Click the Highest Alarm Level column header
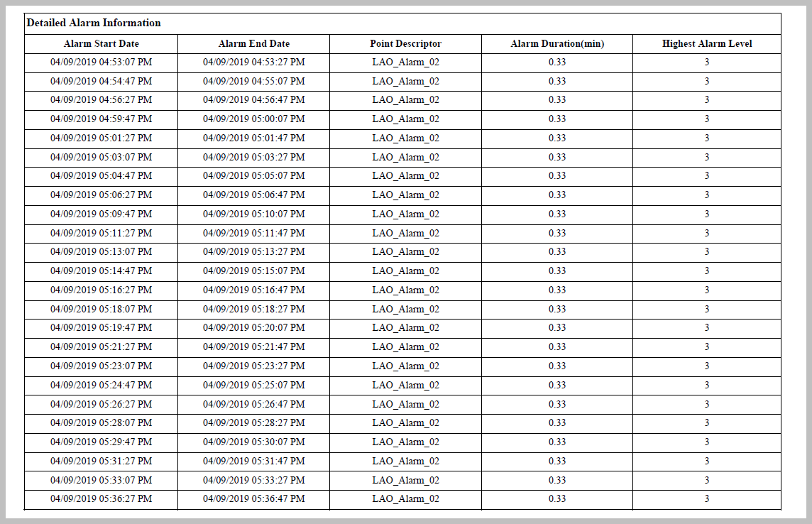This screenshot has width=812, height=524. pyautogui.click(x=706, y=43)
